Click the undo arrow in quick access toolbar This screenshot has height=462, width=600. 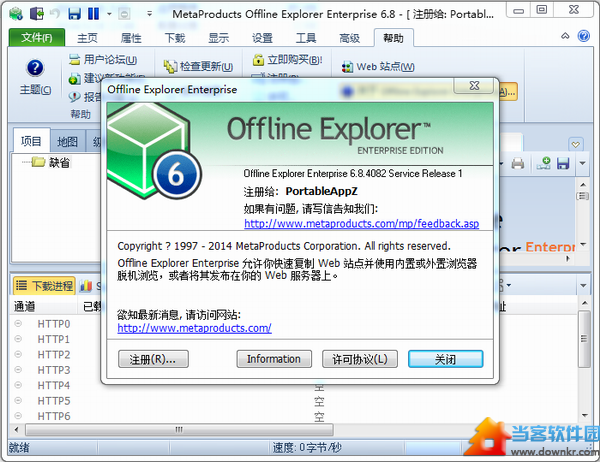pos(55,14)
